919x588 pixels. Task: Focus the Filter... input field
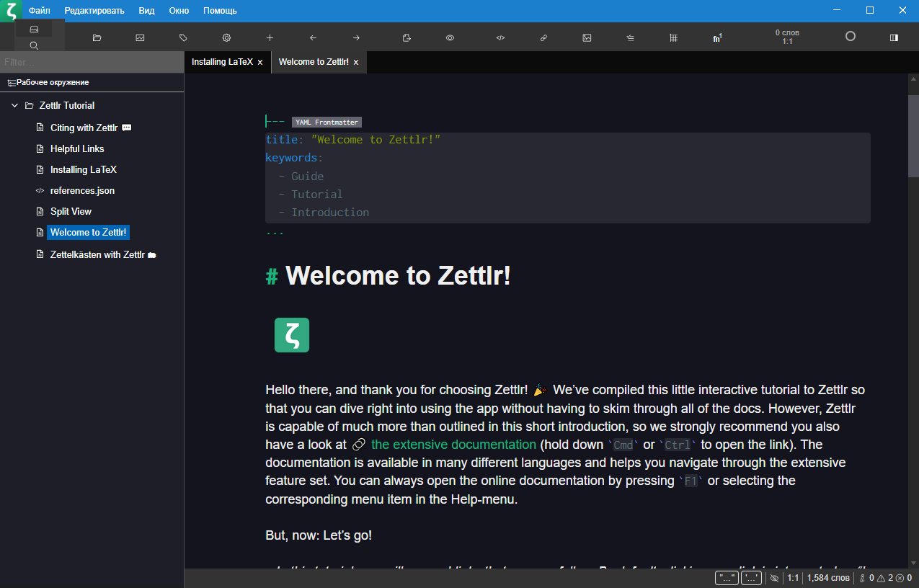(x=92, y=63)
